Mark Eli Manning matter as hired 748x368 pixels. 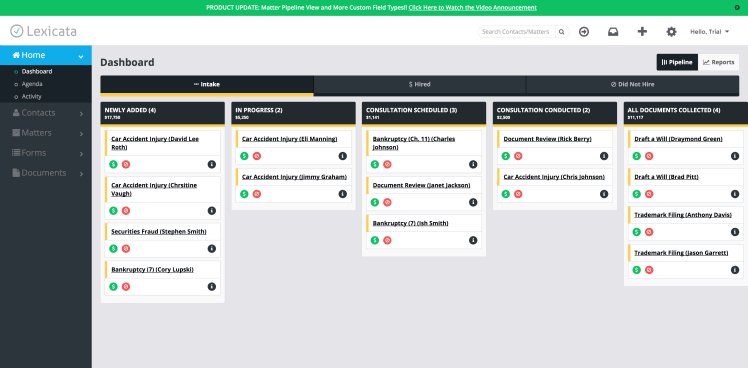244,156
